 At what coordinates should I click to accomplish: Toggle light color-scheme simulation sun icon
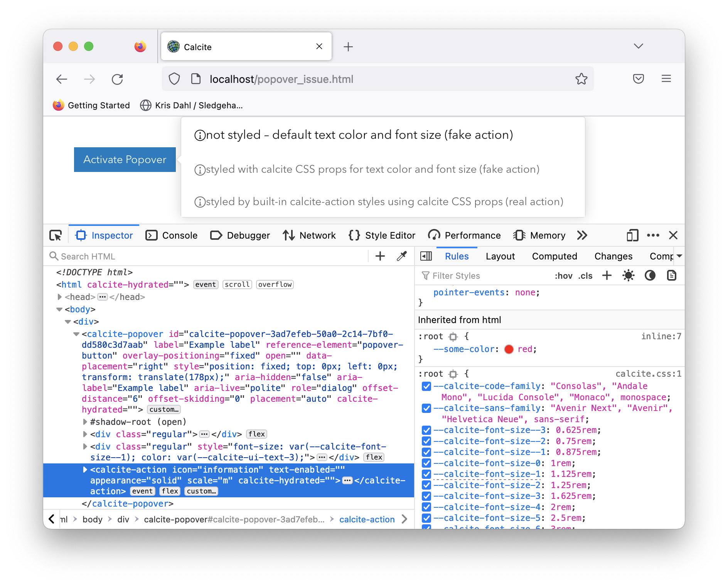pos(628,275)
